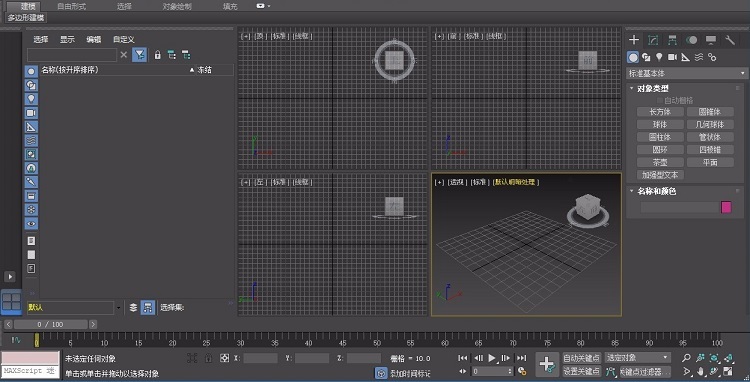Click the 设置关键点 Set Key button
750x382 pixels.
click(582, 371)
